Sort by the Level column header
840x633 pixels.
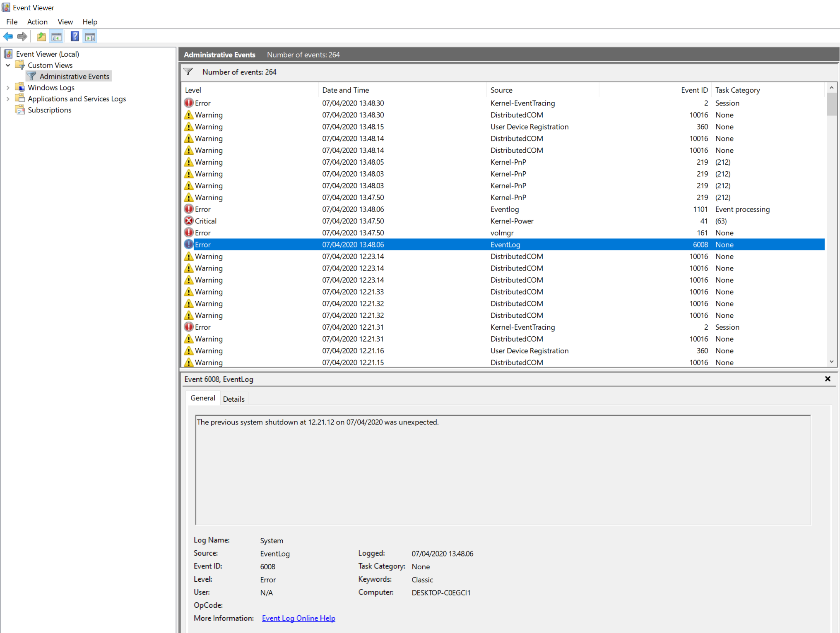[x=250, y=90]
